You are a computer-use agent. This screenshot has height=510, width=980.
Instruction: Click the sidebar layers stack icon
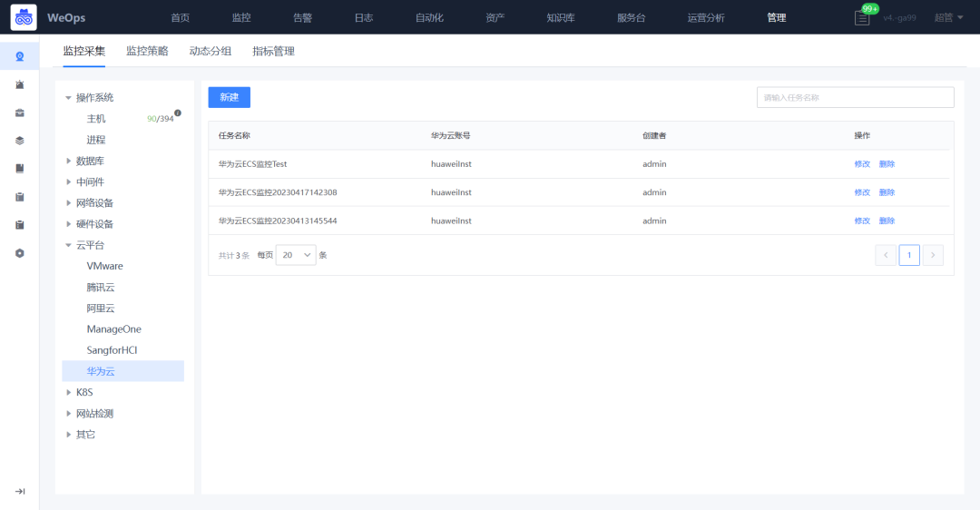click(20, 141)
